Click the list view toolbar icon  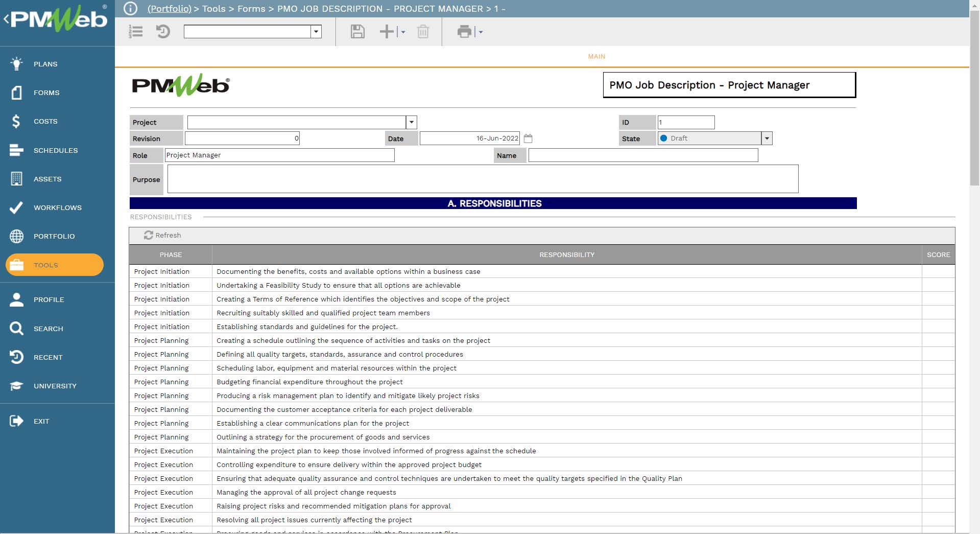[x=136, y=32]
